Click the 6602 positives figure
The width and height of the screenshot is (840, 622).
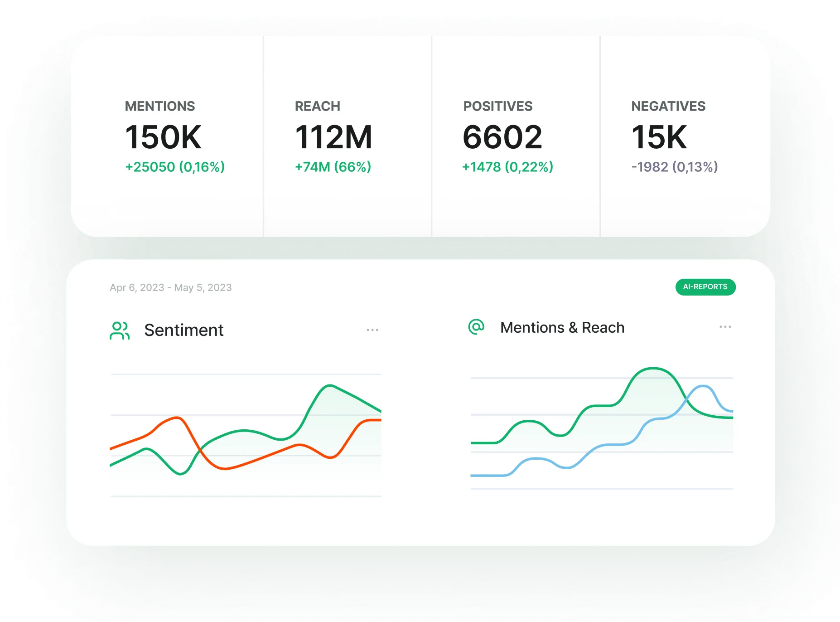tap(502, 137)
